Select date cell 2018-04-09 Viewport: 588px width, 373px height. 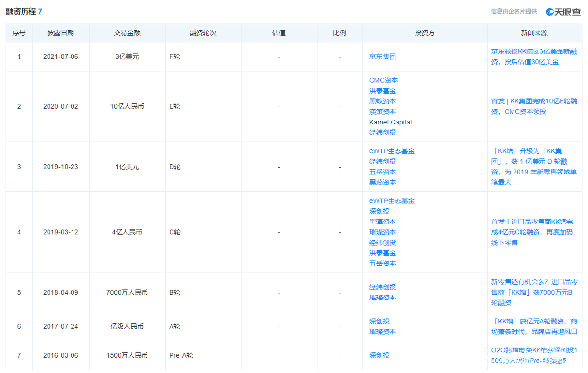click(x=61, y=293)
